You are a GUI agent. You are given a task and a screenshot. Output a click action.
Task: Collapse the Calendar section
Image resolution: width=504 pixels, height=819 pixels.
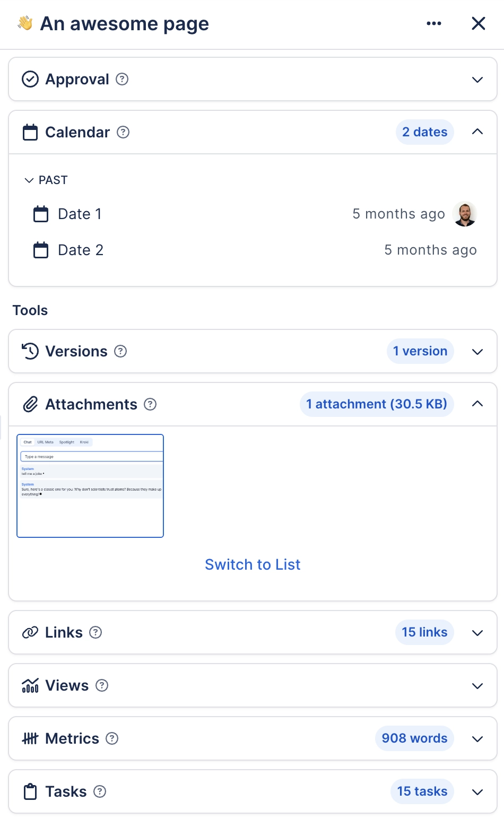(x=477, y=132)
